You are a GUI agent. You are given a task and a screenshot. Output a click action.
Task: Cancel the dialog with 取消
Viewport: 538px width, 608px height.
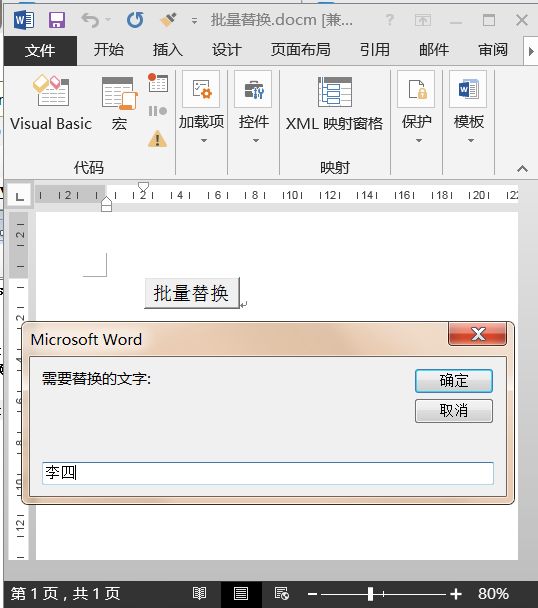tap(454, 411)
